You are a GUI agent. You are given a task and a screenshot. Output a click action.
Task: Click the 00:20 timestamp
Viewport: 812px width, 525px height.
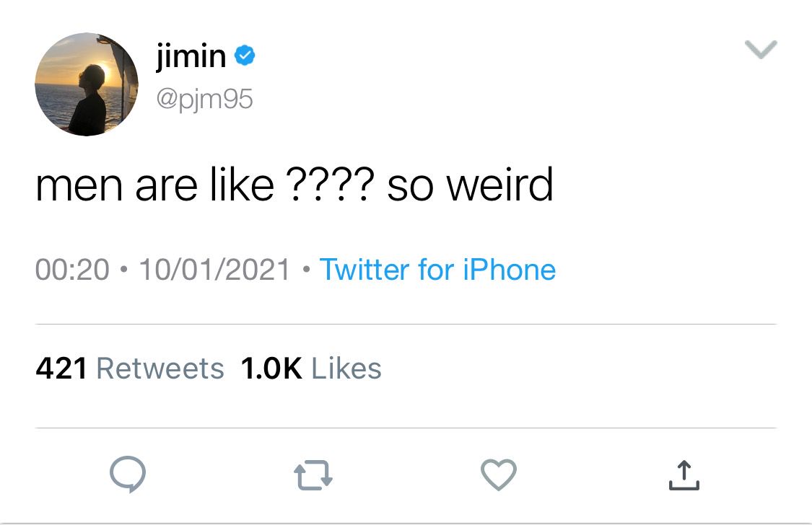pos(72,270)
